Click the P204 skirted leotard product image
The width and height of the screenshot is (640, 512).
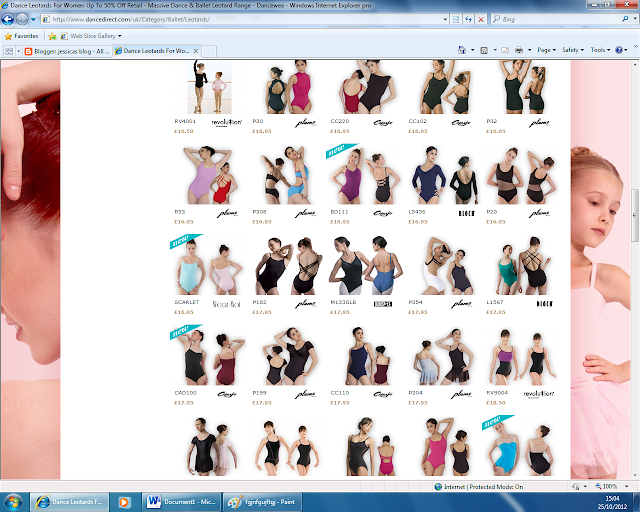click(x=444, y=356)
